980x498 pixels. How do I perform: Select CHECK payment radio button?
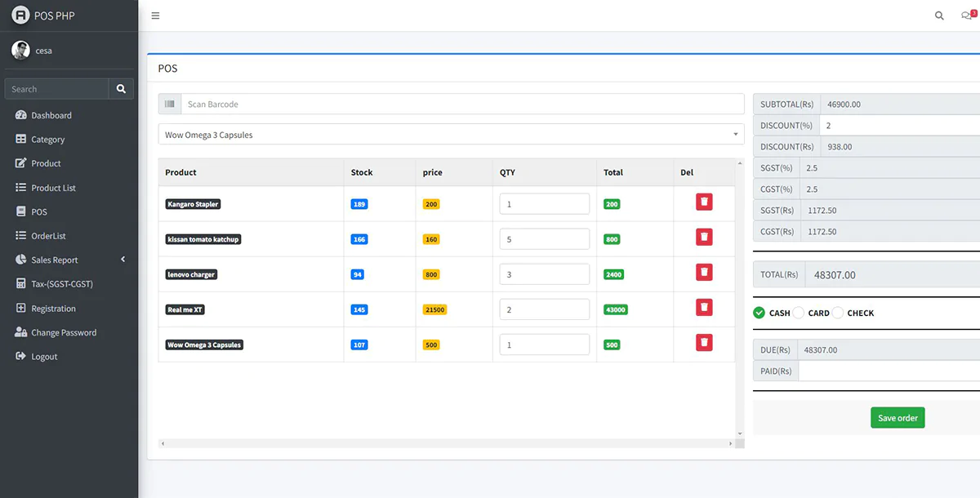(838, 313)
